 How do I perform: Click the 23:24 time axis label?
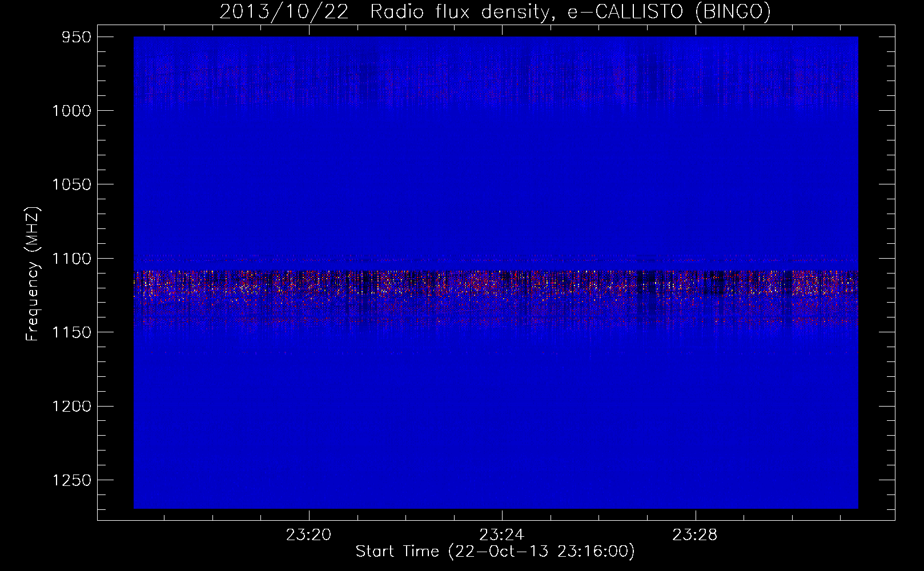coord(502,535)
